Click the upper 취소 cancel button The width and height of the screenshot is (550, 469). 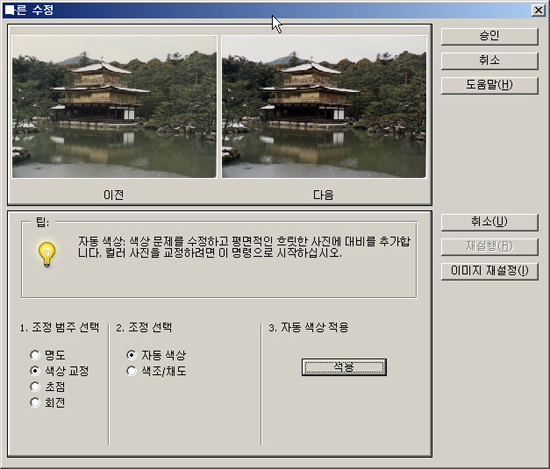click(489, 61)
